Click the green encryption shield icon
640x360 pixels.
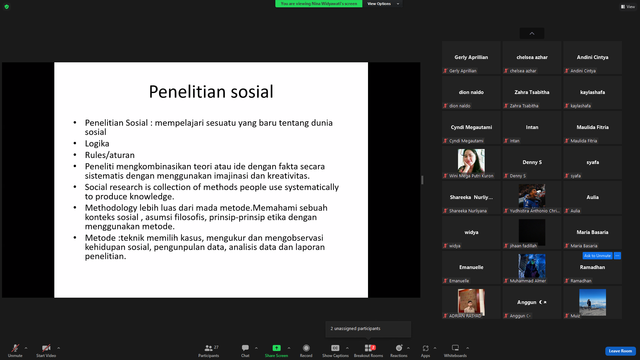7,7
